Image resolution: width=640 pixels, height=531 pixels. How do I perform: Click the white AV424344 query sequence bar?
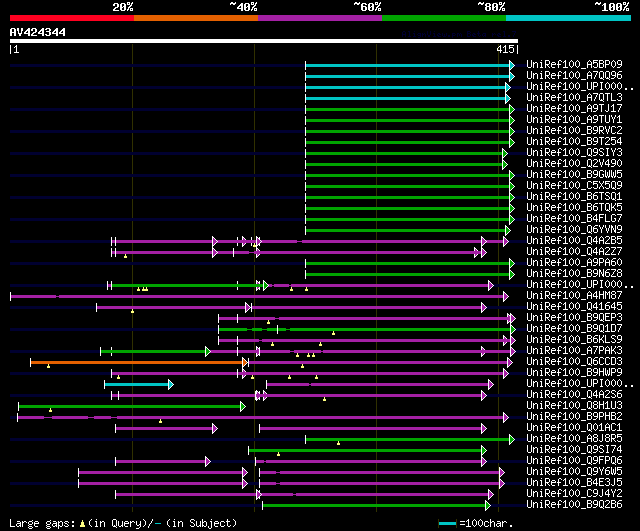click(x=264, y=41)
